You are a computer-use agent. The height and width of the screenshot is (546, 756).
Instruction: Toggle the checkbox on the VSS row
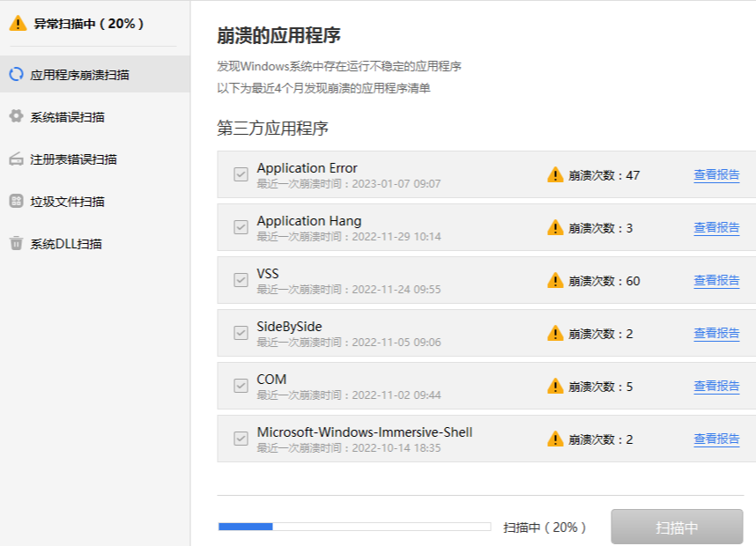[x=239, y=280]
